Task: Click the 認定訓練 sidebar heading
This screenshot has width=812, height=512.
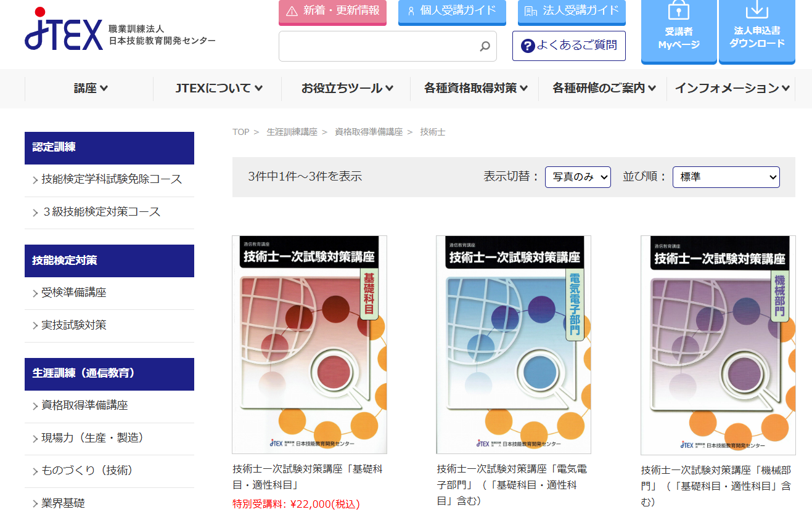Action: [109, 148]
